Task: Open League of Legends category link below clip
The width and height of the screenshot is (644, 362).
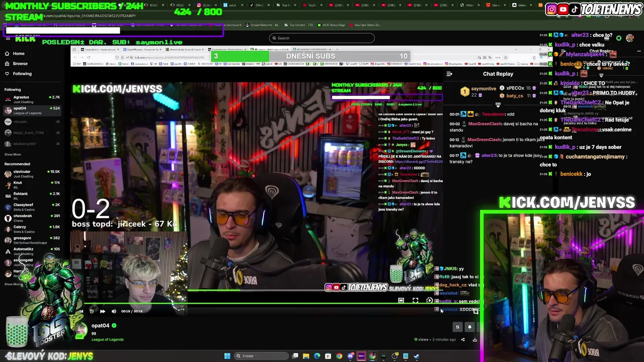Action: pyautogui.click(x=107, y=339)
